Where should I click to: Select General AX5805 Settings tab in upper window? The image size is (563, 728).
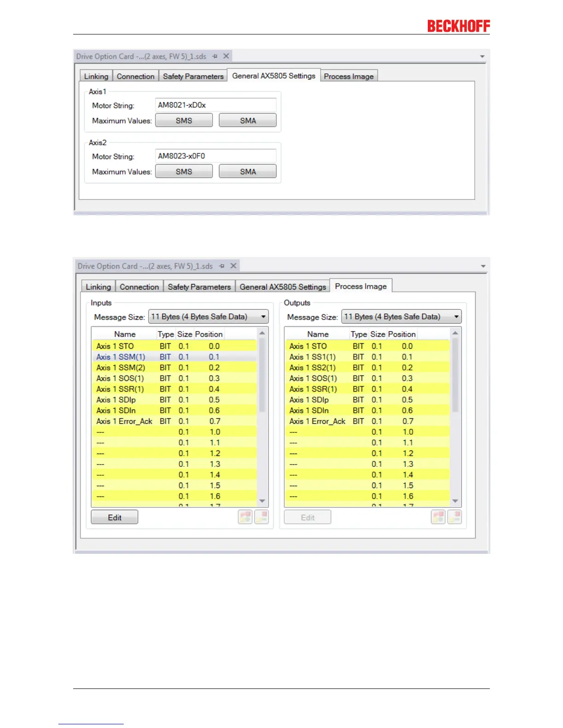coord(274,76)
